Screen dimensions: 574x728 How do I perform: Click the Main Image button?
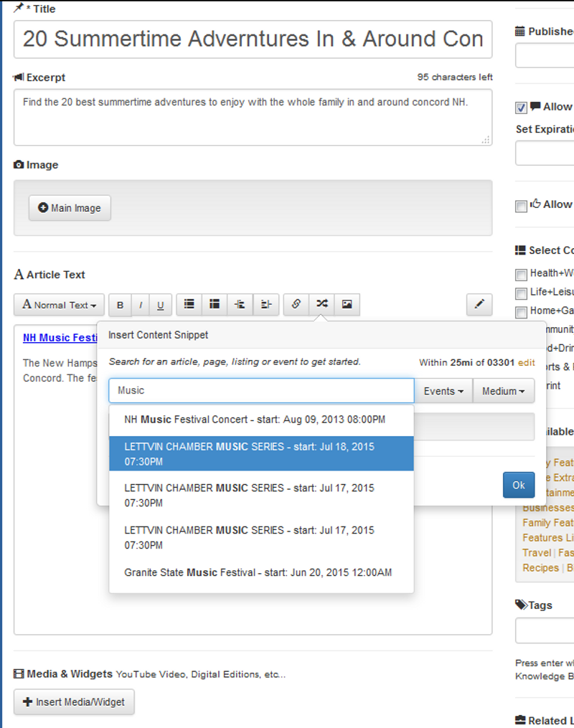tap(70, 208)
